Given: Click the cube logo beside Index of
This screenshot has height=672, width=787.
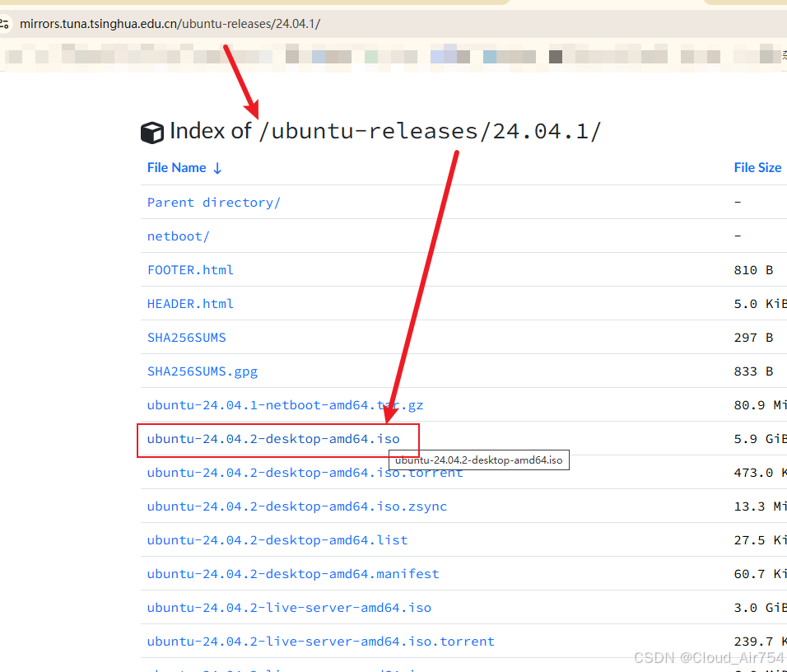Looking at the screenshot, I should point(152,133).
